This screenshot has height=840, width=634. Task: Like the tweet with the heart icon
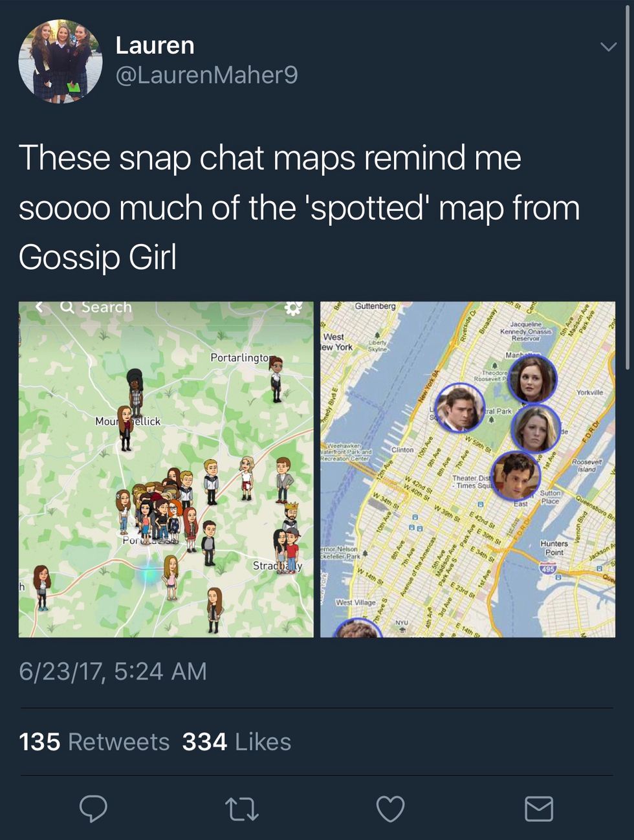390,809
